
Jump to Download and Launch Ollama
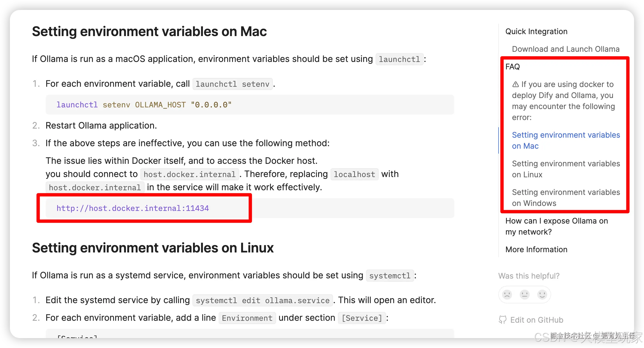coord(566,49)
